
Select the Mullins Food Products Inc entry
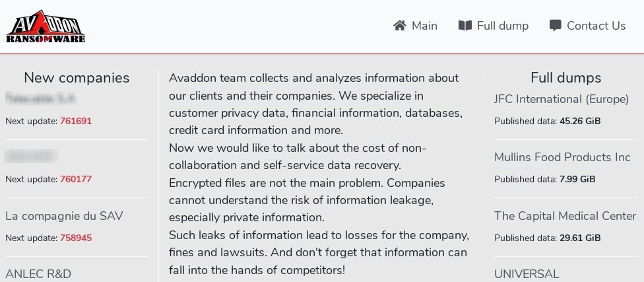(x=562, y=157)
